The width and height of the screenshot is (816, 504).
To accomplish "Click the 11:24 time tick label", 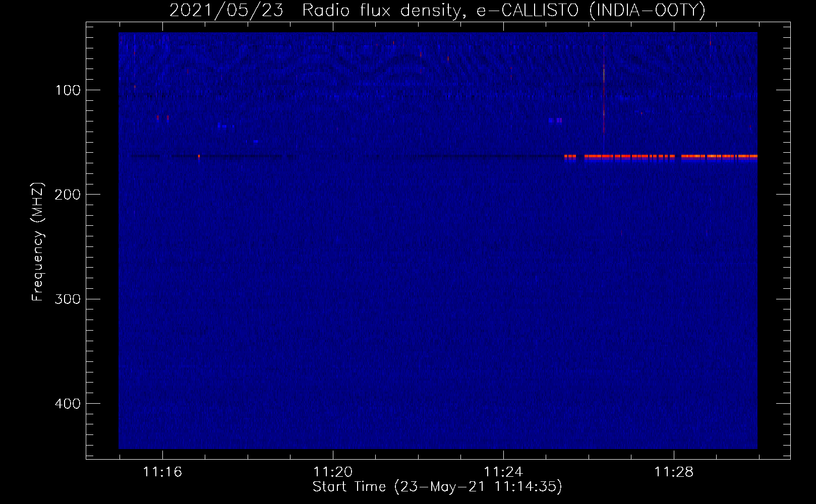I will 503,472.
